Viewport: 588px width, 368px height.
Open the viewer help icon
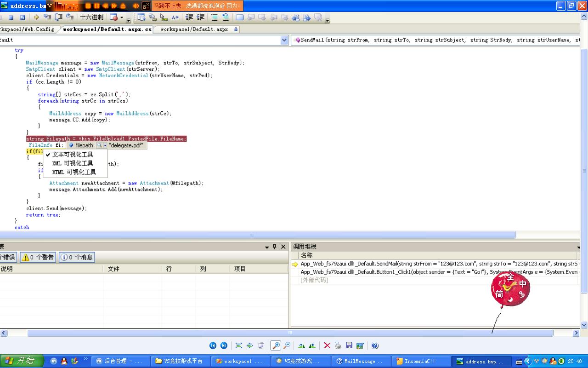375,345
